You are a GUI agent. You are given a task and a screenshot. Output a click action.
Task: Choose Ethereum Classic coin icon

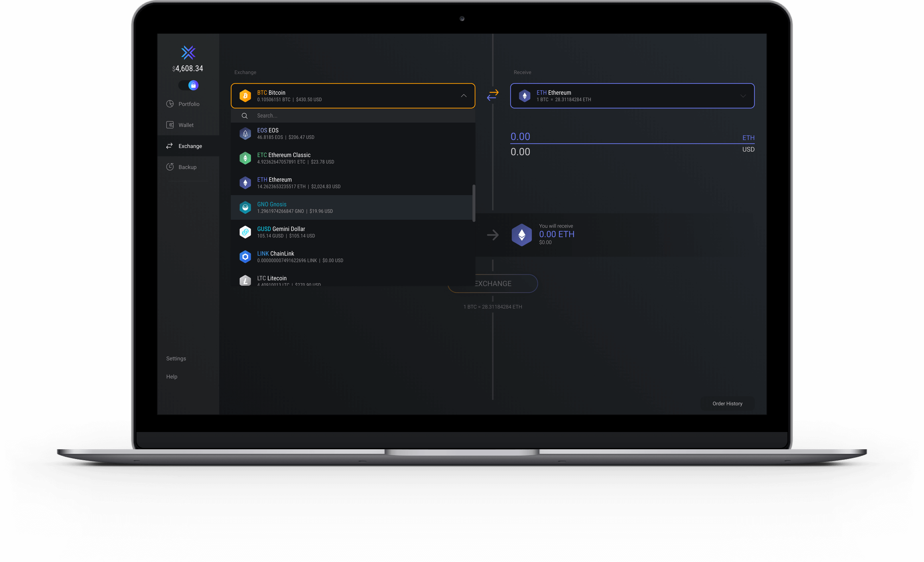coord(245,158)
